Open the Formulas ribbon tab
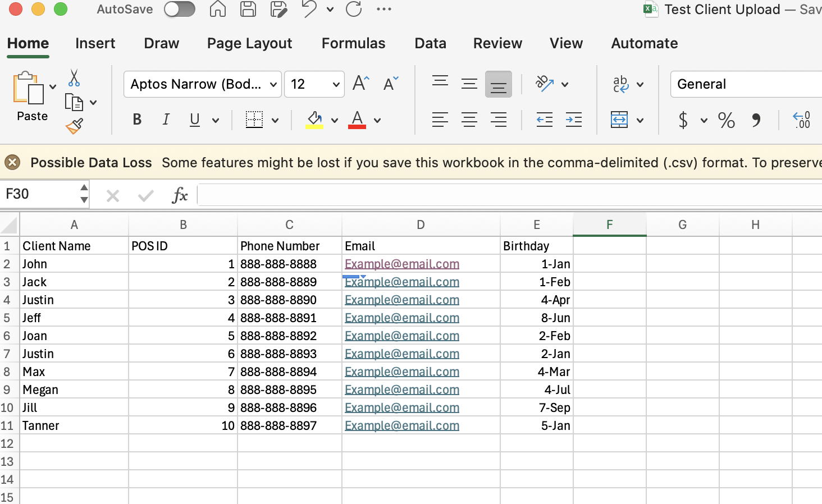The height and width of the screenshot is (504, 822). [353, 43]
